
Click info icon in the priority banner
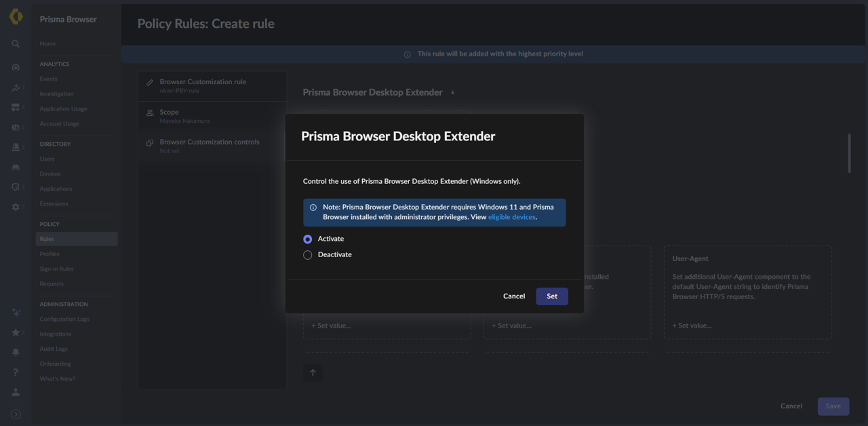[x=408, y=54]
